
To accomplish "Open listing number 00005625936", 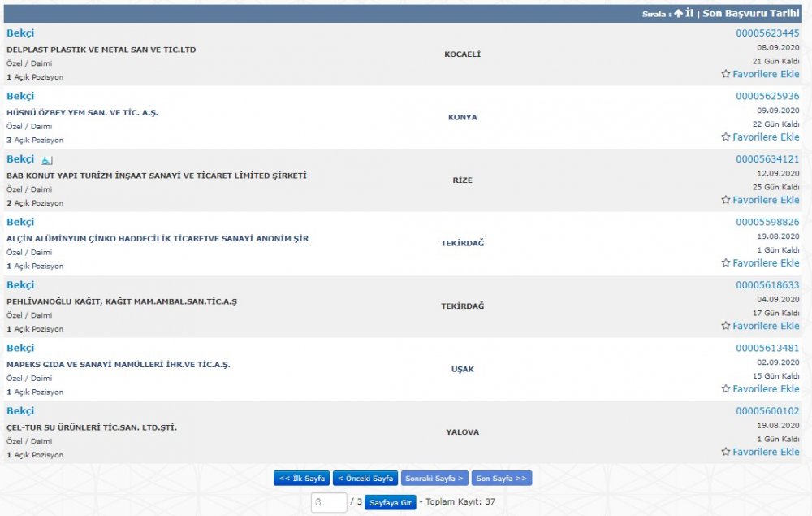I will [x=767, y=96].
